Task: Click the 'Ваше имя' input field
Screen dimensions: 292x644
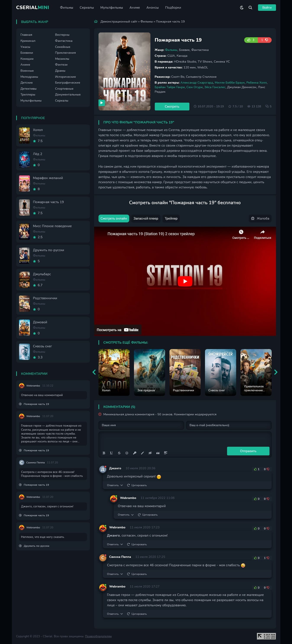Action: point(141,425)
